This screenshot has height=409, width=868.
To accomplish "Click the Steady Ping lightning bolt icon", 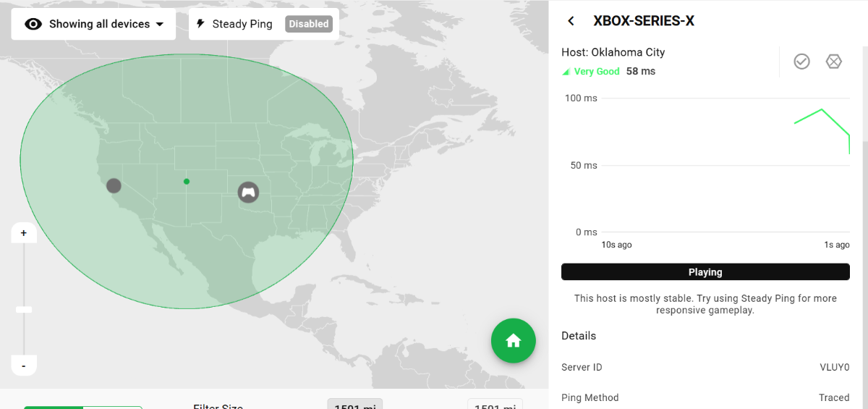I will [x=200, y=24].
